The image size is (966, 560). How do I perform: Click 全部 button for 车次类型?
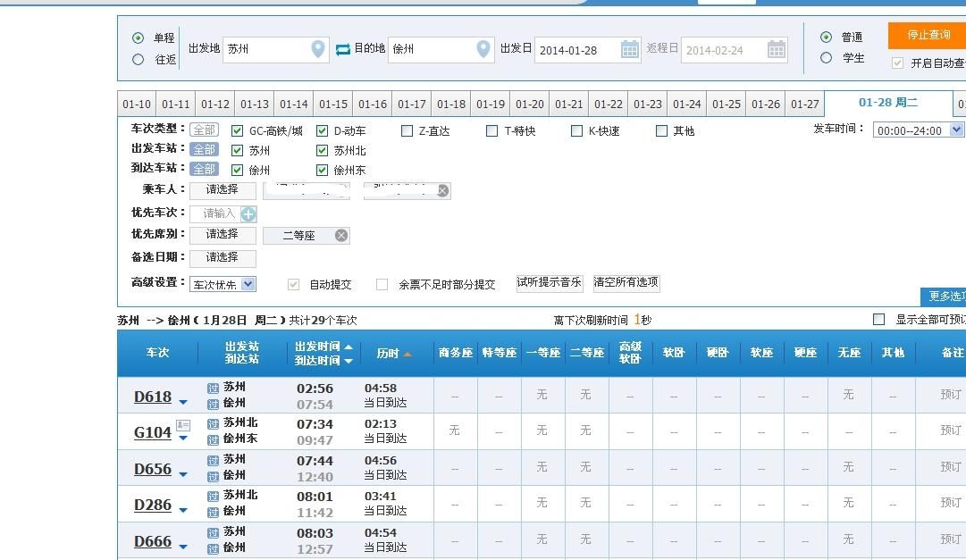tap(204, 130)
